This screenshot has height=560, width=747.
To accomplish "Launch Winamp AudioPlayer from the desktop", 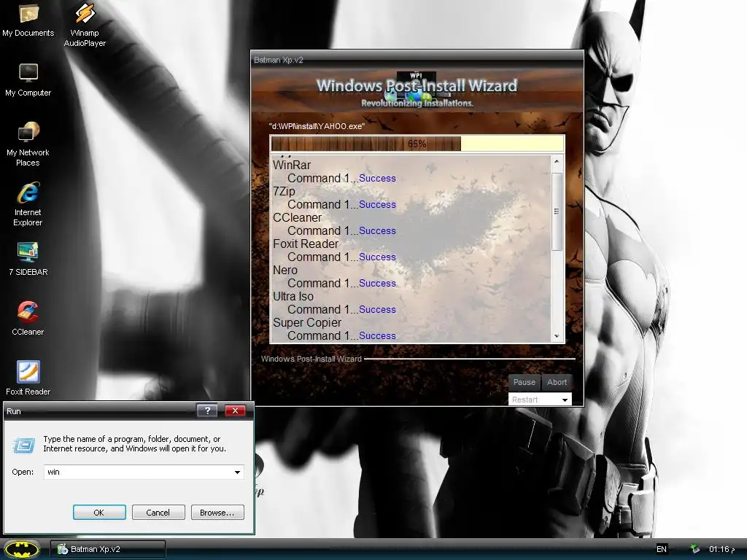I will coord(85,25).
